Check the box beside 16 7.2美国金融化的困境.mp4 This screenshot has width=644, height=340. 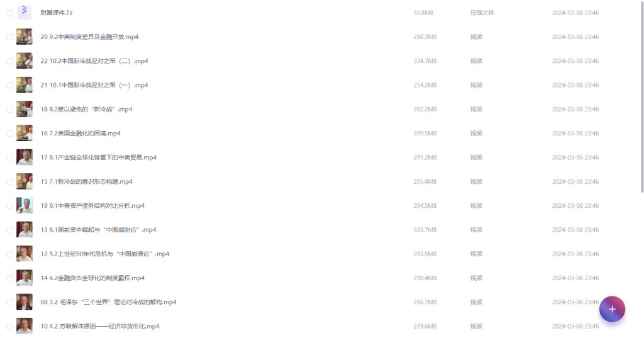(9, 133)
